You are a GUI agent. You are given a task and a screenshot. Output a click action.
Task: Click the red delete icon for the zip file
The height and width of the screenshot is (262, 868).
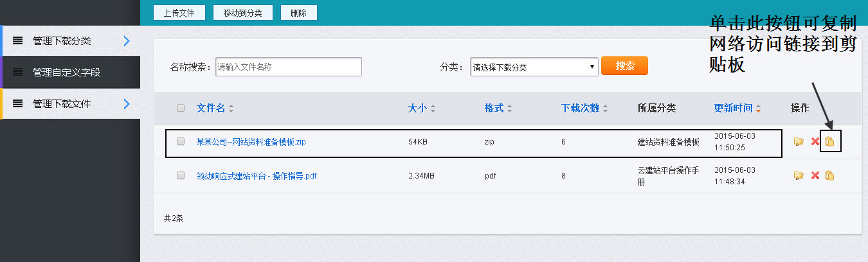815,142
